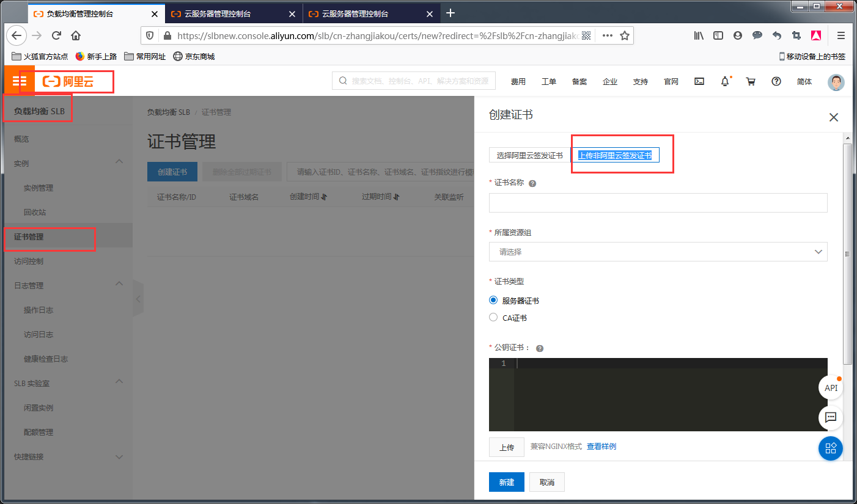Screen dimensions: 857x504
Task: Select the CA证书 radio button
Action: click(x=493, y=317)
